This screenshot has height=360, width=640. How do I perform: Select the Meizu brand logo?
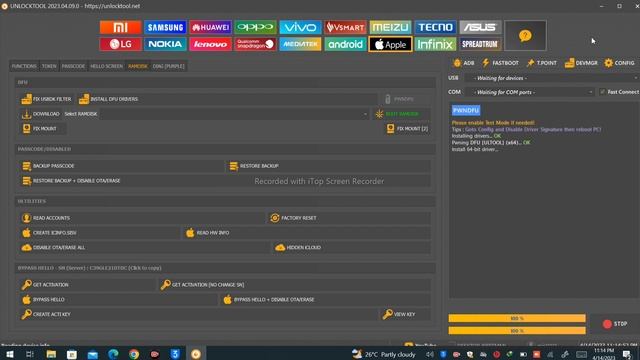[390, 27]
